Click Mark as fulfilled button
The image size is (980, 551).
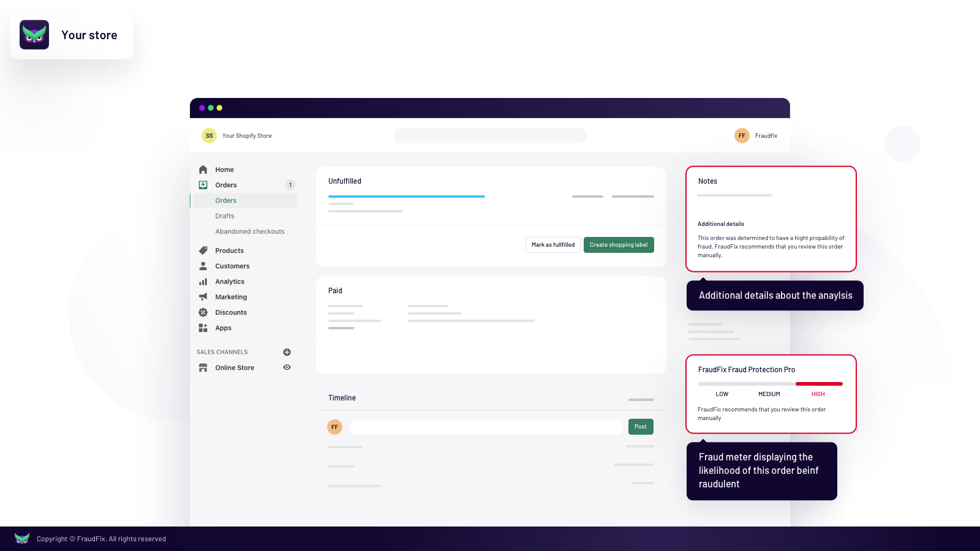(x=553, y=245)
